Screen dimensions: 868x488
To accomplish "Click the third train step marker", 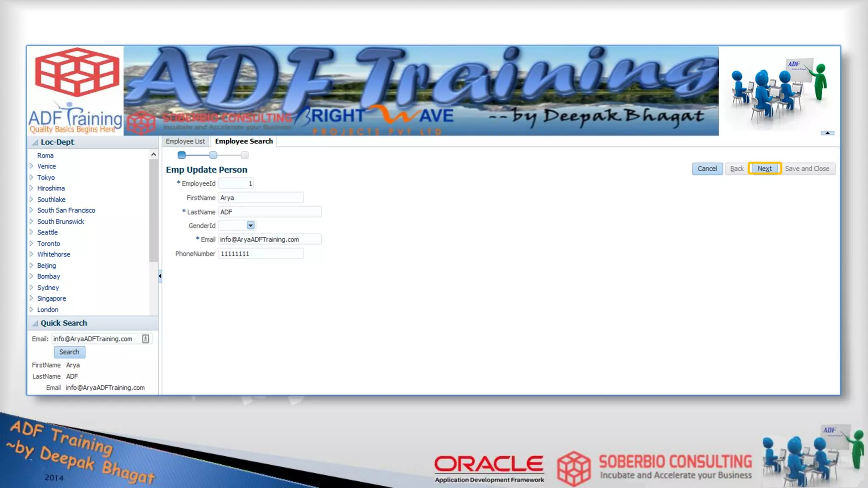I will tap(245, 155).
